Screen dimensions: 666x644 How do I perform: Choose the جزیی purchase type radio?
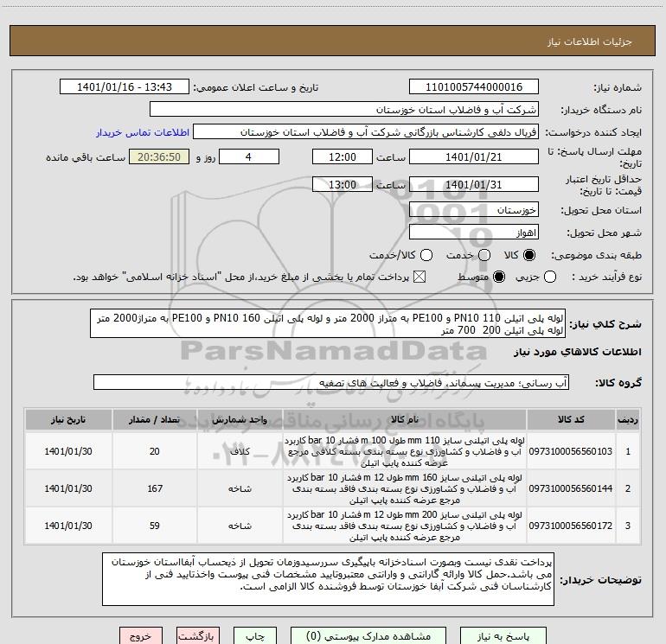pos(549,277)
